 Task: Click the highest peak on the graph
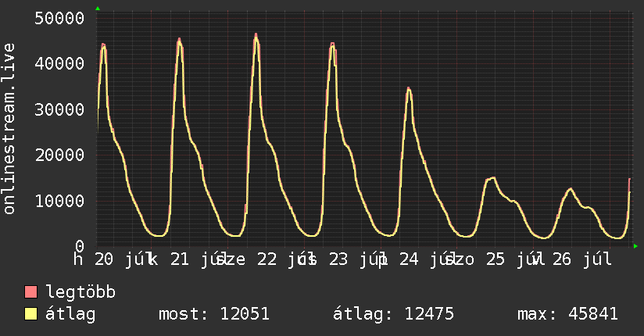coord(256,35)
